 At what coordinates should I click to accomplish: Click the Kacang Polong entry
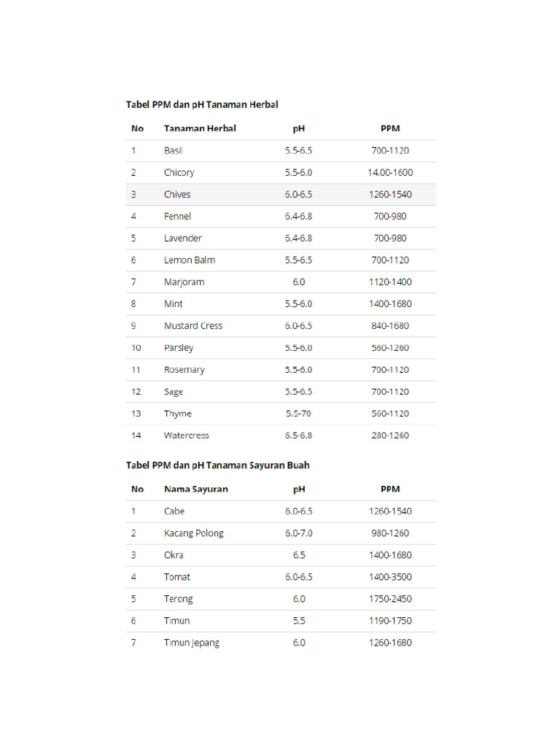[193, 533]
